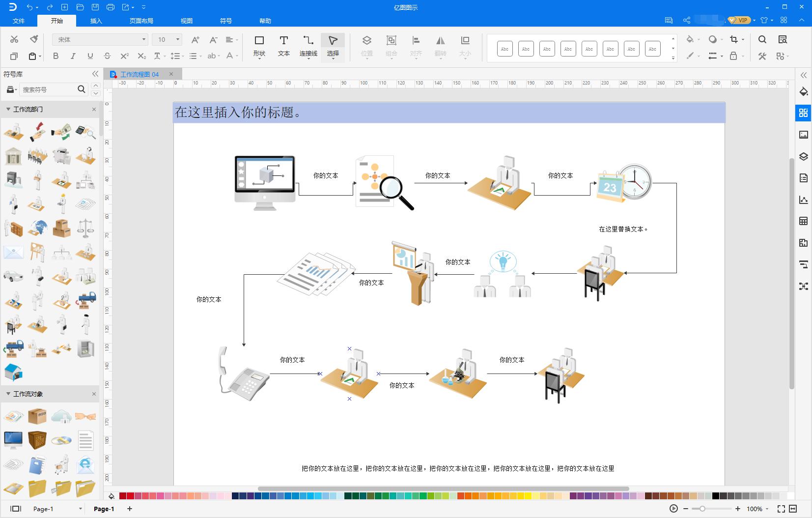Image resolution: width=812 pixels, height=518 pixels.
Task: Click the Connector line tool
Action: coord(308,46)
